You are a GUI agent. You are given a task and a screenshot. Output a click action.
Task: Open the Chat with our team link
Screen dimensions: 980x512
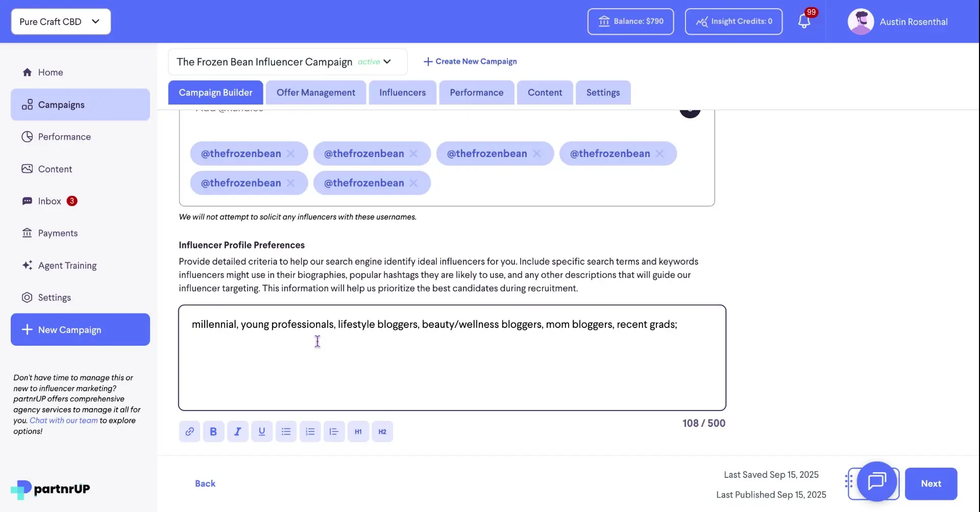[x=63, y=420]
